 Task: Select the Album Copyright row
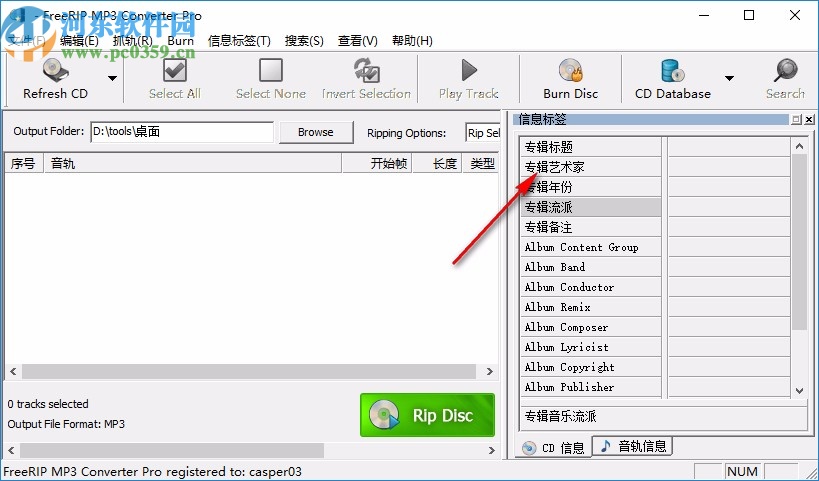(591, 367)
